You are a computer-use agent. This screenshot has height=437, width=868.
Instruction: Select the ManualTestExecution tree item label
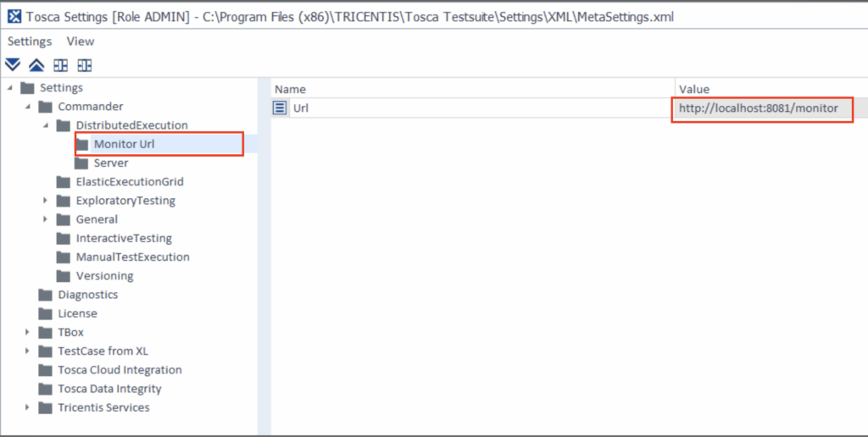pyautogui.click(x=133, y=257)
